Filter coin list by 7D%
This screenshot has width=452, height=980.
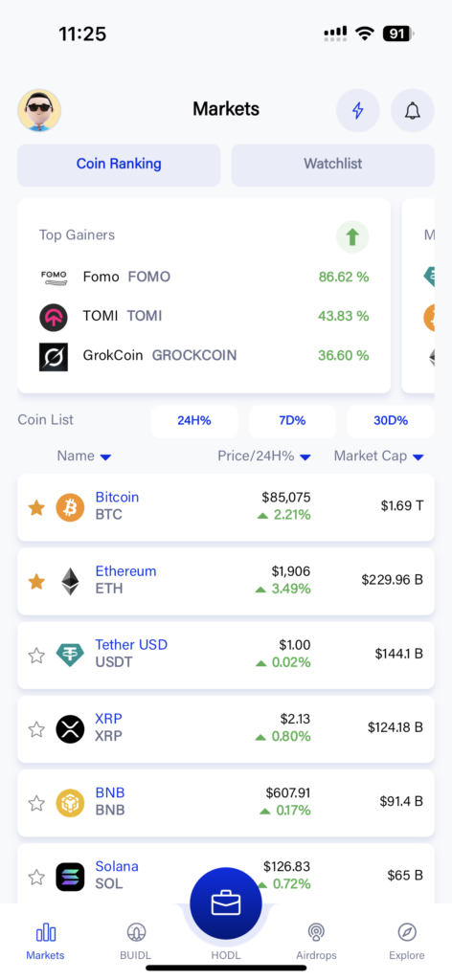[292, 421]
